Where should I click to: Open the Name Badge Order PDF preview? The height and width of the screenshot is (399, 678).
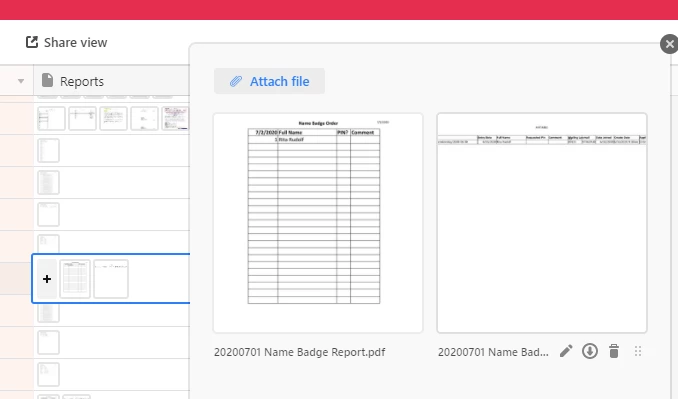click(x=318, y=223)
